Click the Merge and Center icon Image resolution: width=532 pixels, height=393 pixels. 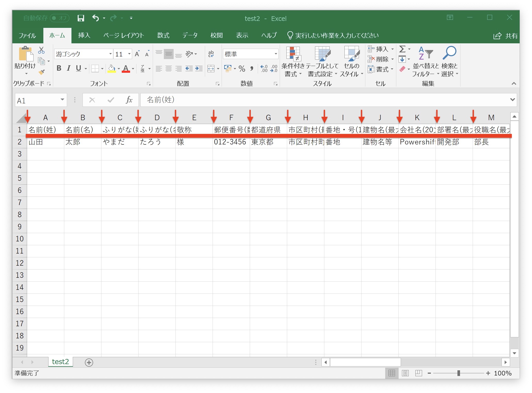pyautogui.click(x=211, y=69)
